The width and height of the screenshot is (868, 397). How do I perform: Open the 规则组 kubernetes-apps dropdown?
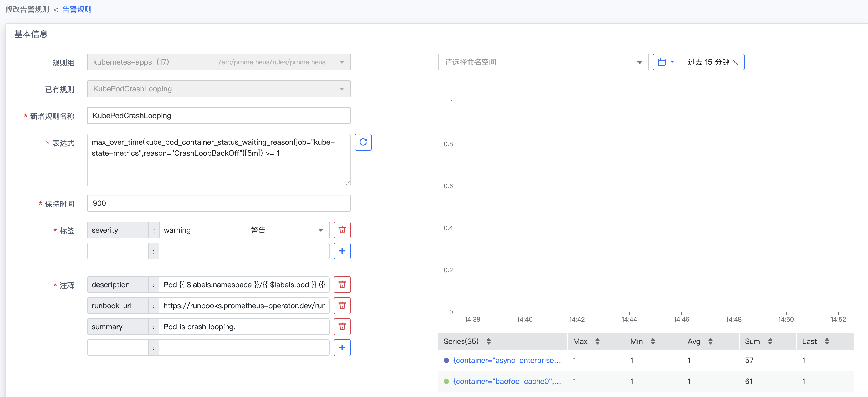pos(219,62)
